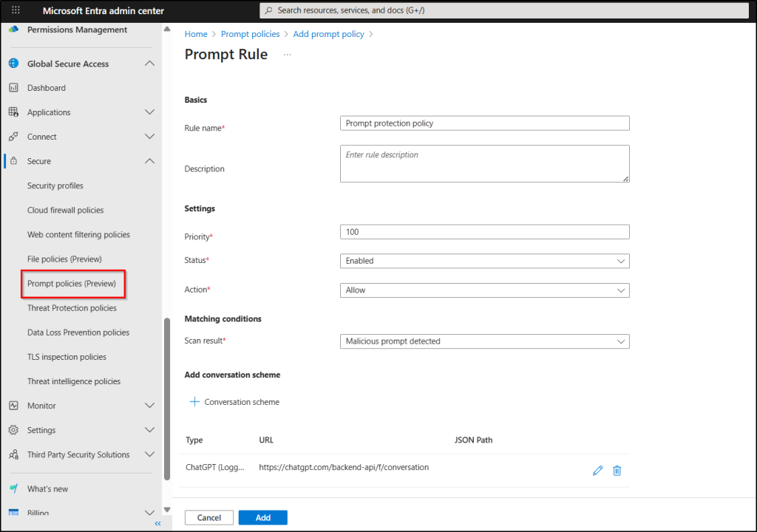Screen dimensions: 757x532
Task: Go to Home via breadcrumb link
Action: point(196,34)
